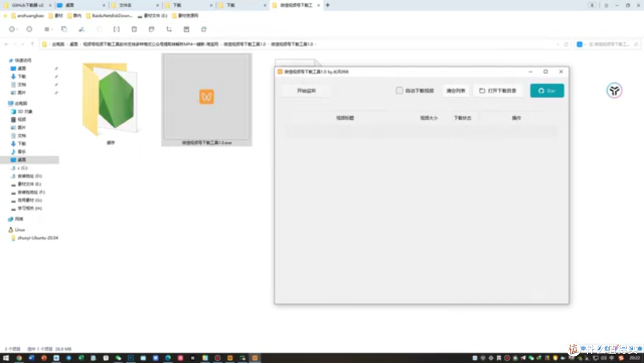Enable the 自动下载视频 checkbox
Screen dimensions: 644x363
pos(399,90)
